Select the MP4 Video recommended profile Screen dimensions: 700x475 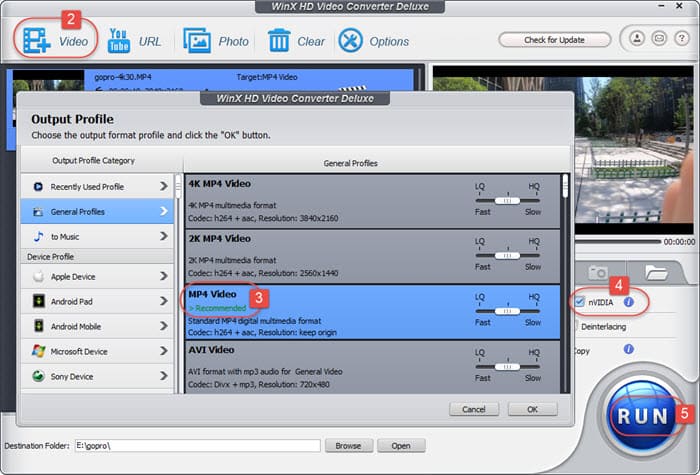pos(372,312)
